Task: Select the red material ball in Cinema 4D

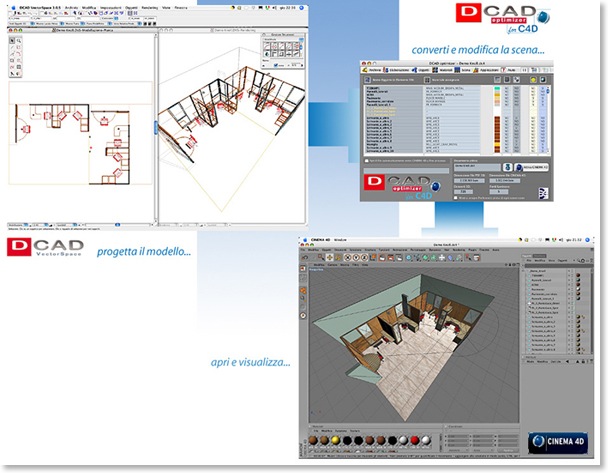Action: [415, 440]
